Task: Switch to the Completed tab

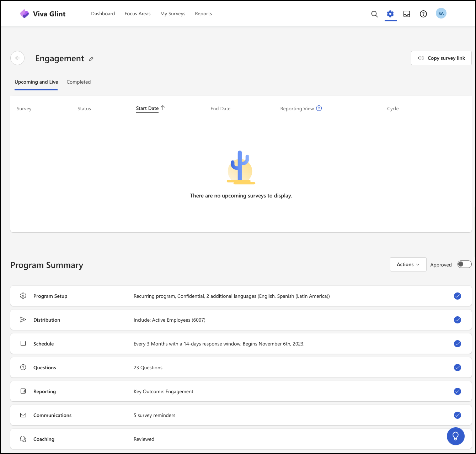Action: click(79, 82)
